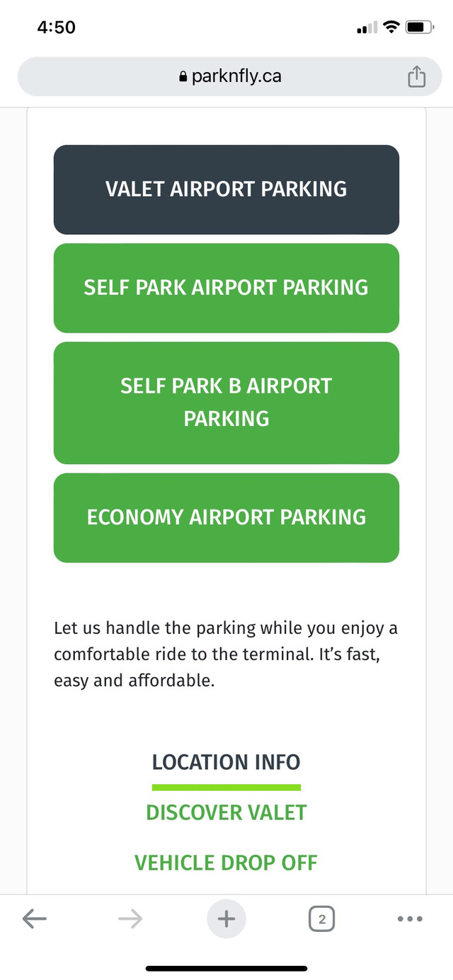Image resolution: width=453 pixels, height=980 pixels.
Task: Tap the Safari forward arrow
Action: [130, 918]
